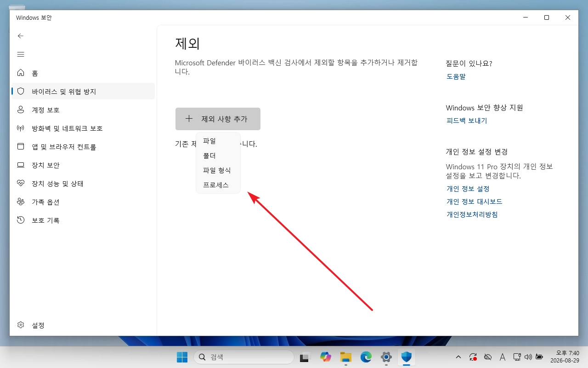Viewport: 588px width, 368px height.
Task: Click the Windows Update tray icon
Action: [x=473, y=357]
